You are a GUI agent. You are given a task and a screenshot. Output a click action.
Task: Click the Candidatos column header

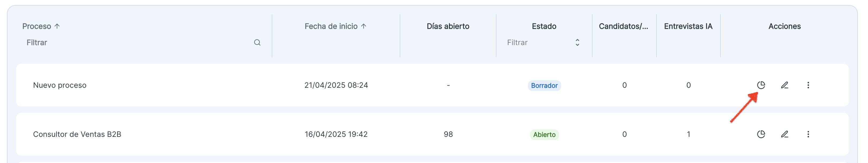(x=623, y=26)
